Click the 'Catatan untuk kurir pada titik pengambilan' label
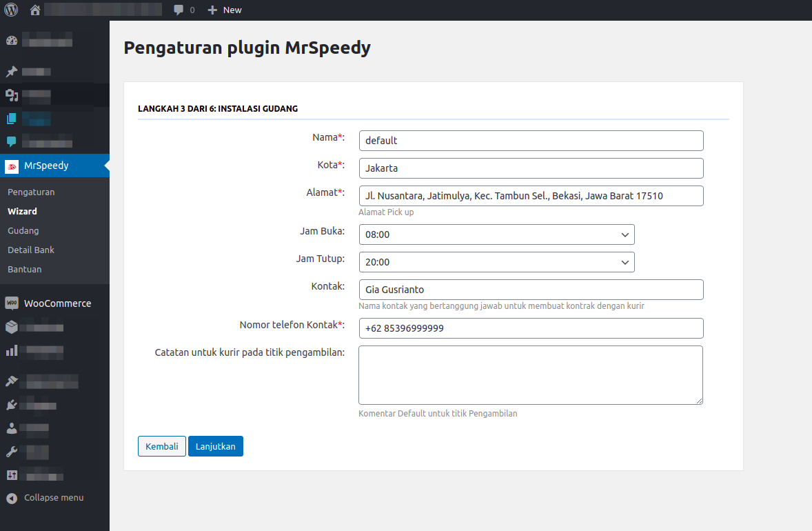Image resolution: width=812 pixels, height=531 pixels. pyautogui.click(x=250, y=353)
